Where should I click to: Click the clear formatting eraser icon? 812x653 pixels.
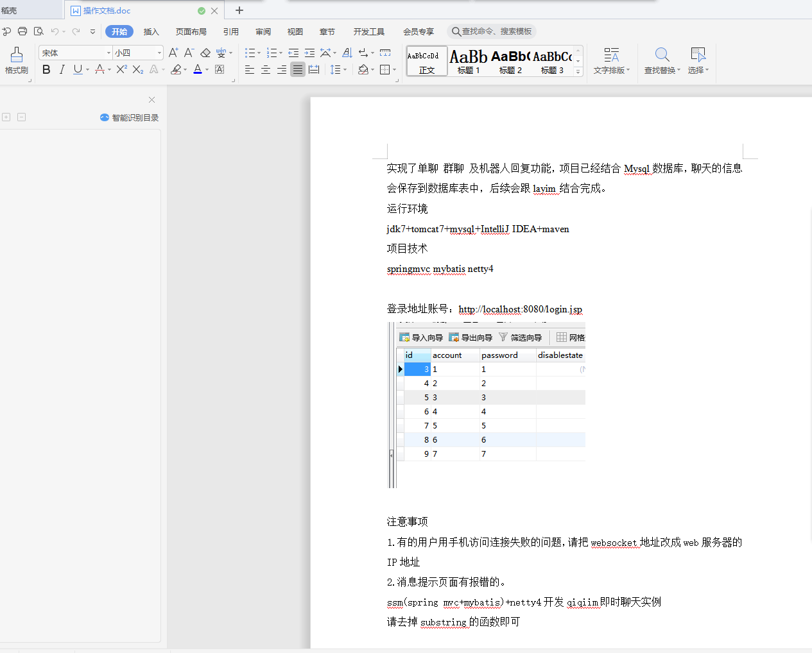pyautogui.click(x=205, y=52)
